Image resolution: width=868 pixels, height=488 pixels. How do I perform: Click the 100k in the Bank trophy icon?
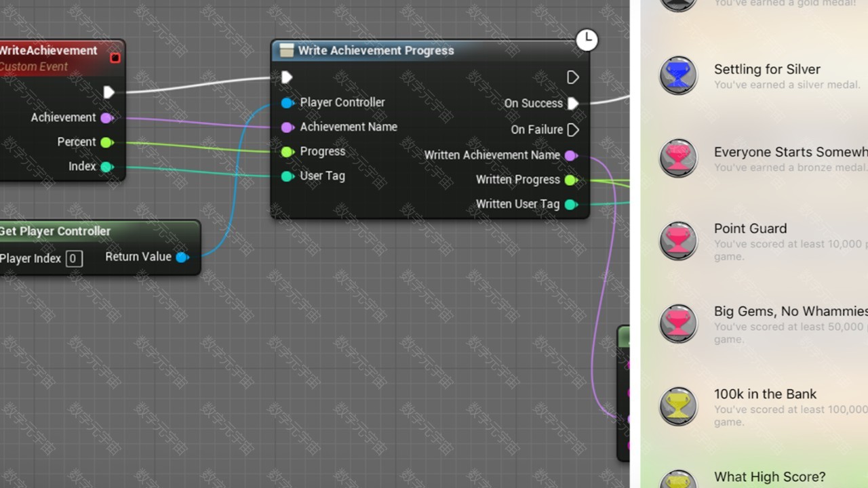(x=678, y=406)
